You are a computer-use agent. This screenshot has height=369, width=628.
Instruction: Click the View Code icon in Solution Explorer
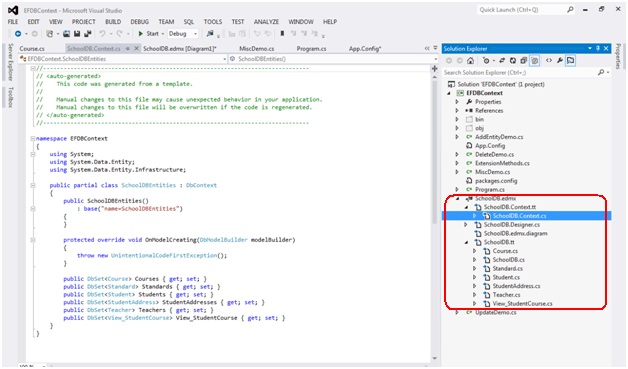(x=549, y=60)
